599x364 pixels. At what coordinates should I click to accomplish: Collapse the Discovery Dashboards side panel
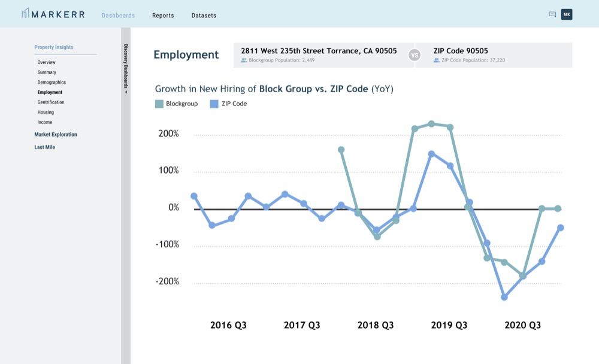pos(126,69)
